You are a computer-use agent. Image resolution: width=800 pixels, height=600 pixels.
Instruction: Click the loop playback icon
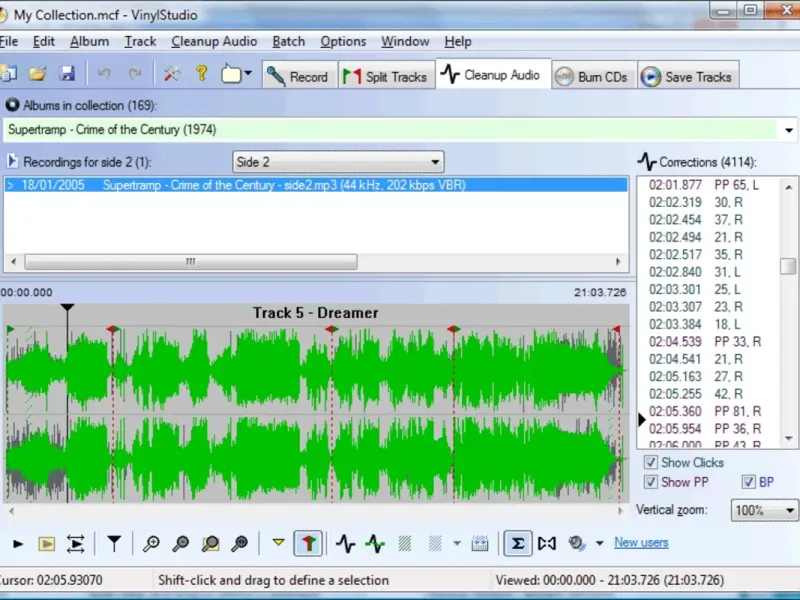(76, 544)
